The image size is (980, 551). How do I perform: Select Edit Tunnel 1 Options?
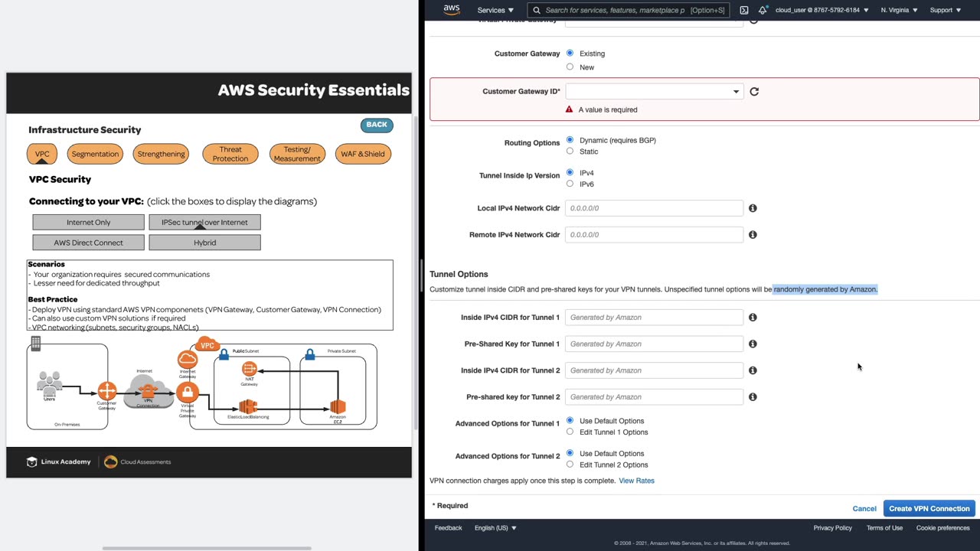570,432
